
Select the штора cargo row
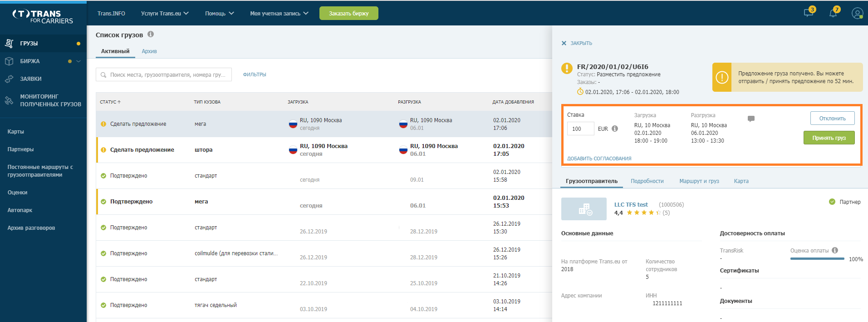pos(324,150)
